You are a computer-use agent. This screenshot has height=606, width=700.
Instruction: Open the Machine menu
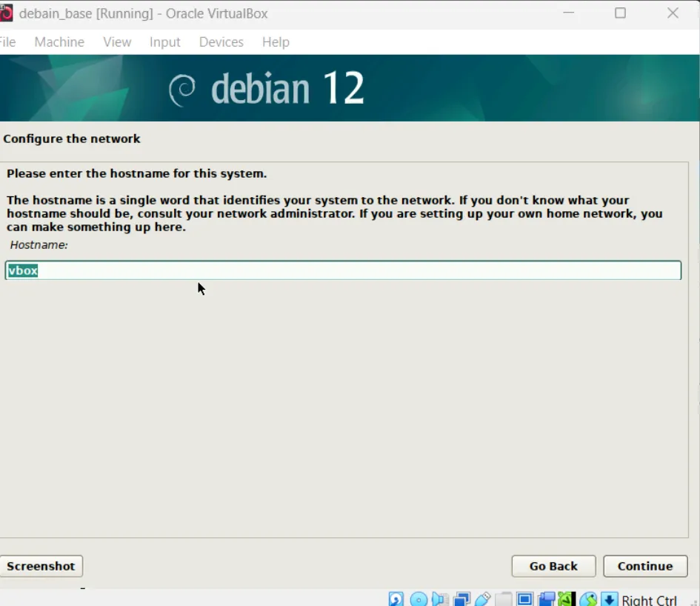pos(59,42)
